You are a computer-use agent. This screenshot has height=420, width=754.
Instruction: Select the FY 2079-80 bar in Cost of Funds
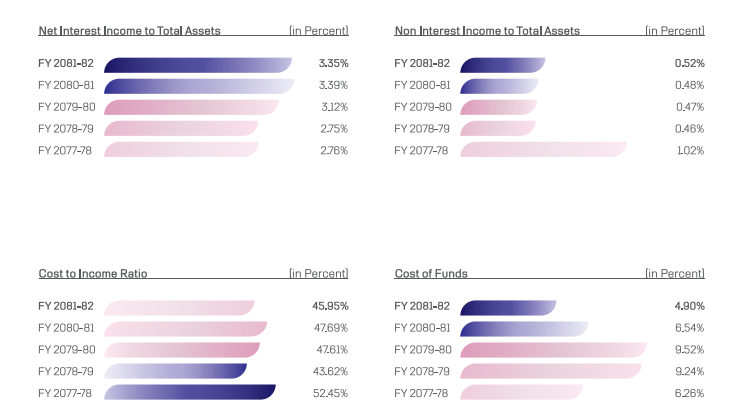point(553,350)
